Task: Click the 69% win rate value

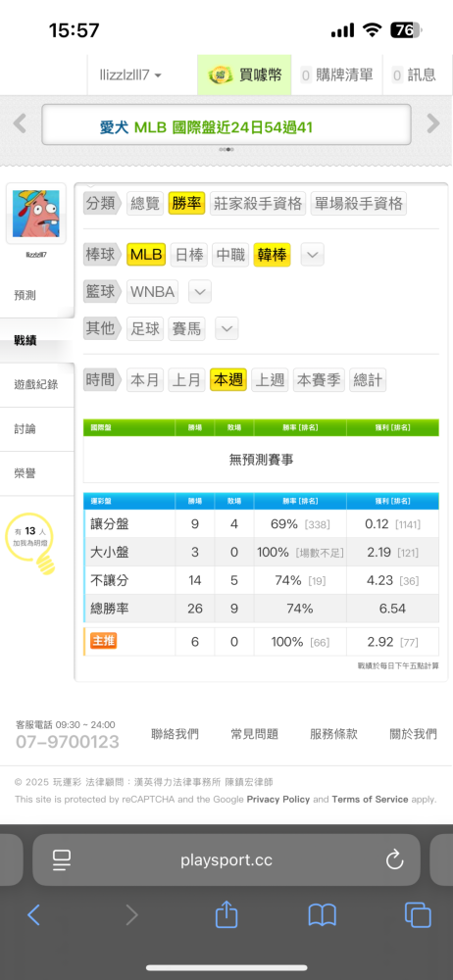Action: [x=283, y=523]
